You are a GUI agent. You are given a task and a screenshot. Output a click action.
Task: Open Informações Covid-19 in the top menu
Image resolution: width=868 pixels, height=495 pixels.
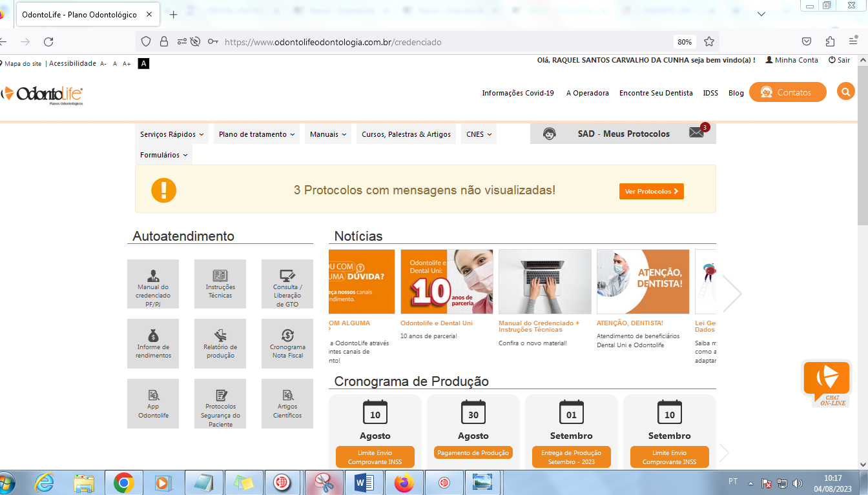tap(518, 93)
